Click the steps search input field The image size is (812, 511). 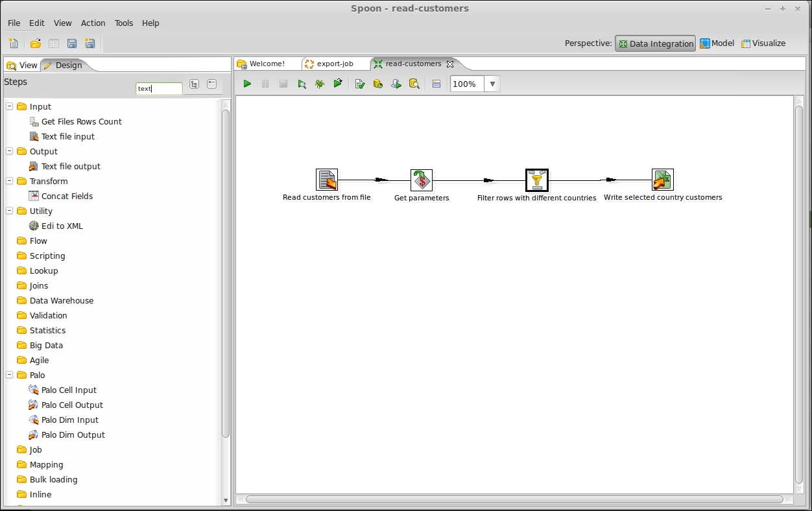(x=159, y=88)
